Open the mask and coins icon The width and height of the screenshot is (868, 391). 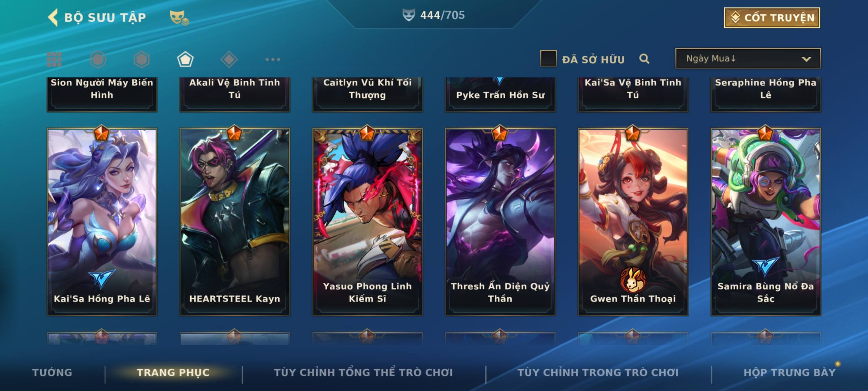click(179, 17)
